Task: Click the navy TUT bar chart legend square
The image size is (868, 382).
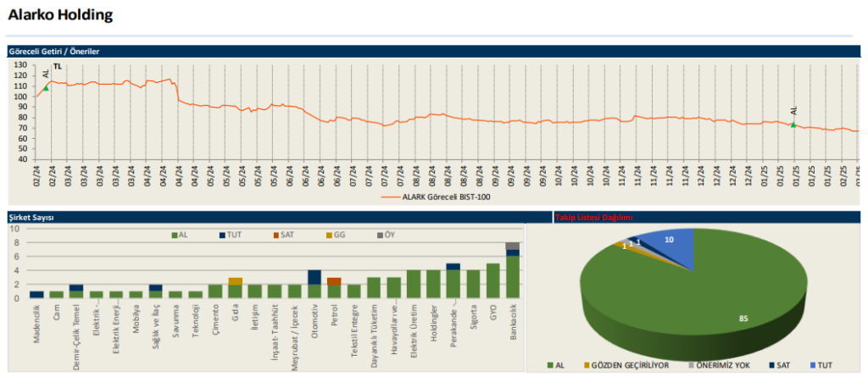Action: click(223, 235)
